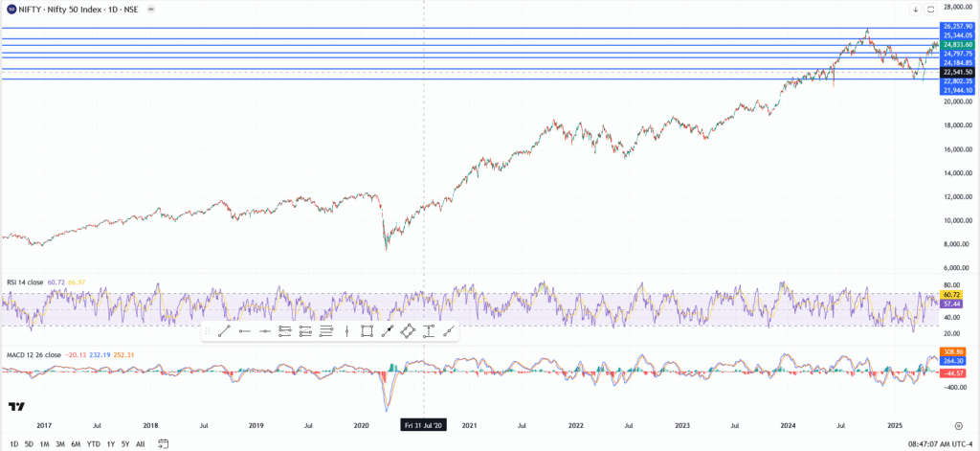Select the Trend Line drawing tool
The width and height of the screenshot is (980, 451).
[223, 331]
